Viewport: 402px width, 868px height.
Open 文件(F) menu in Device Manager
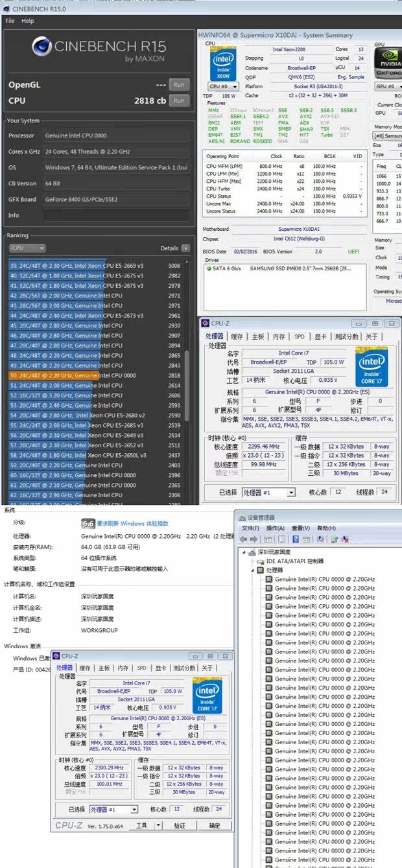(x=251, y=528)
